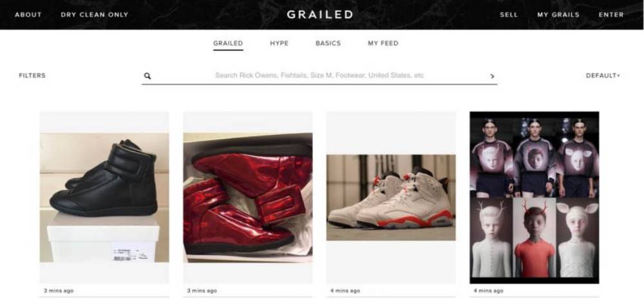The height and width of the screenshot is (299, 644).
Task: Open the white Jordan sneakers listing
Action: coord(391,197)
